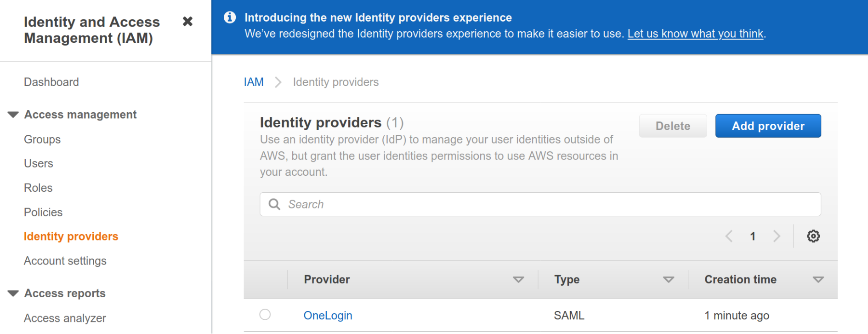Open table preferences gear icon

813,236
